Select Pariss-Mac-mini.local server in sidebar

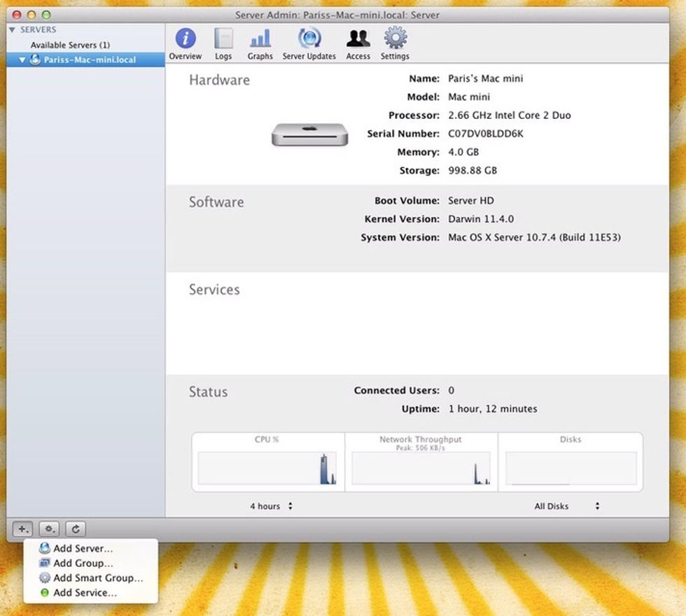[x=90, y=60]
